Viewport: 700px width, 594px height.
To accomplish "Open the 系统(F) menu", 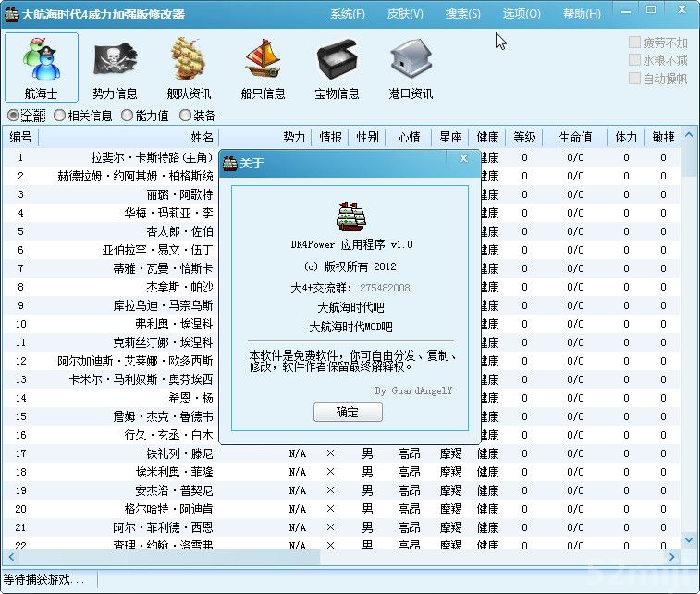I will pos(347,14).
